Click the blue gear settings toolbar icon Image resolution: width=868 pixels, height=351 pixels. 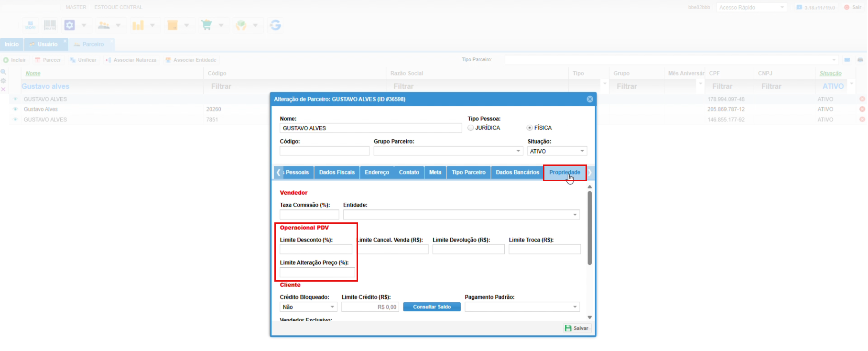click(x=70, y=25)
